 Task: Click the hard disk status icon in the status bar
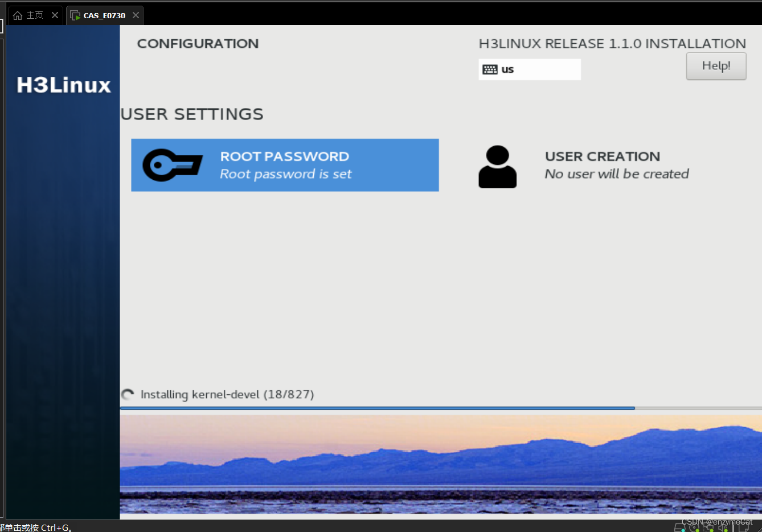[679, 527]
